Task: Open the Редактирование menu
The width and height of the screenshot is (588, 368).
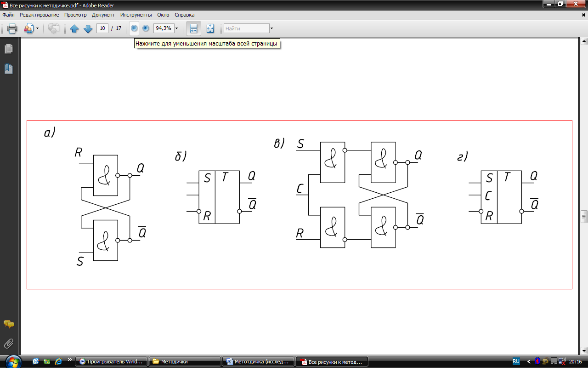Action: 39,15
